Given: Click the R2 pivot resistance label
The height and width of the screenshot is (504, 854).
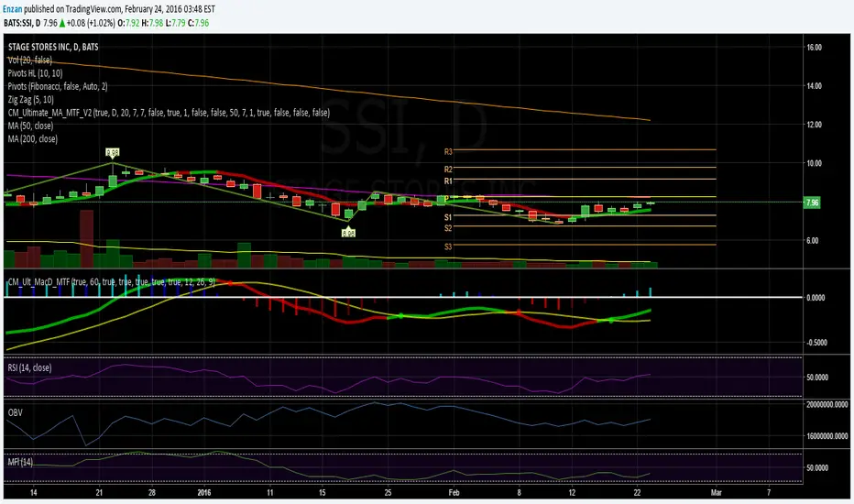Looking at the screenshot, I should point(448,170).
